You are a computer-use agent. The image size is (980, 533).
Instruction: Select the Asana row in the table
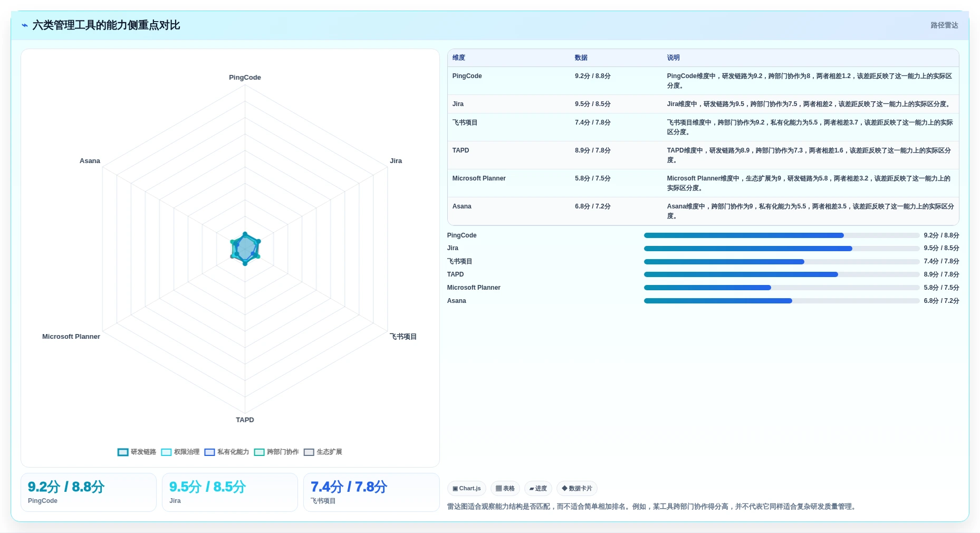(703, 211)
